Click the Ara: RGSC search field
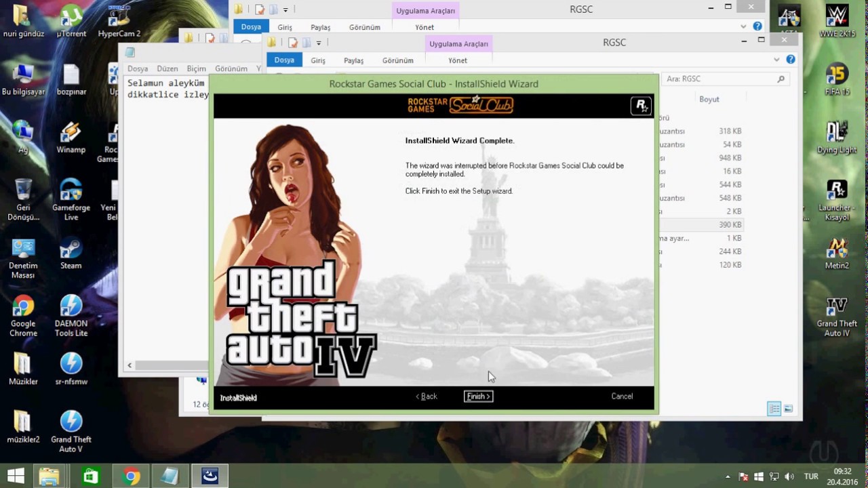 tap(725, 79)
